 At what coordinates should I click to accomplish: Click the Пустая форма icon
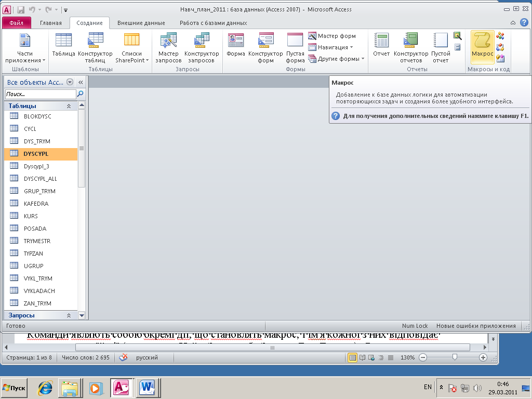(295, 47)
